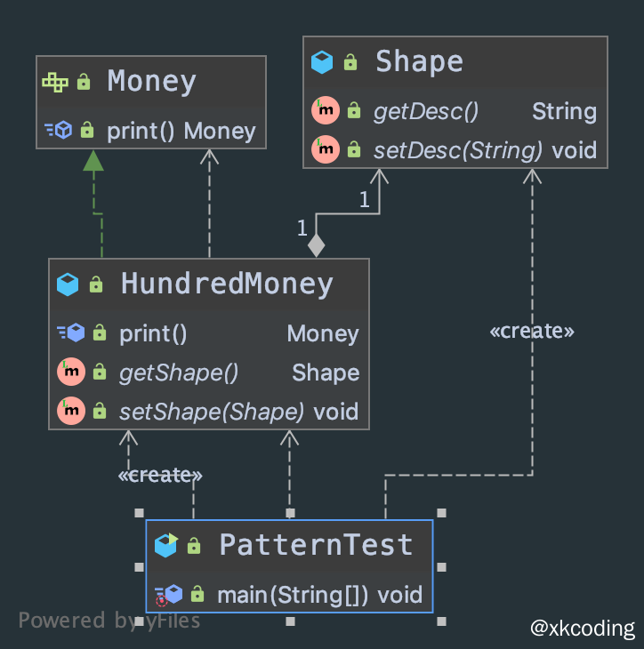Click the lock icon beside Money title
644x649 pixels.
coord(84,82)
